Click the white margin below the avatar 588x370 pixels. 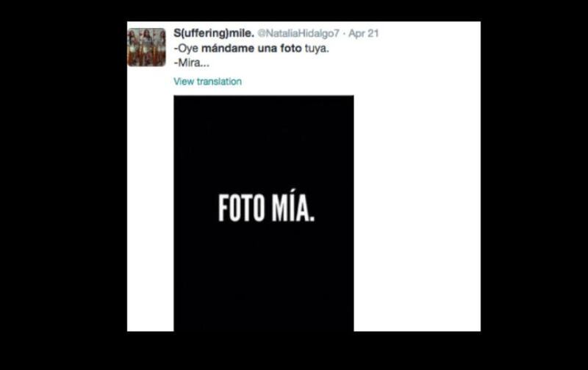(x=150, y=199)
